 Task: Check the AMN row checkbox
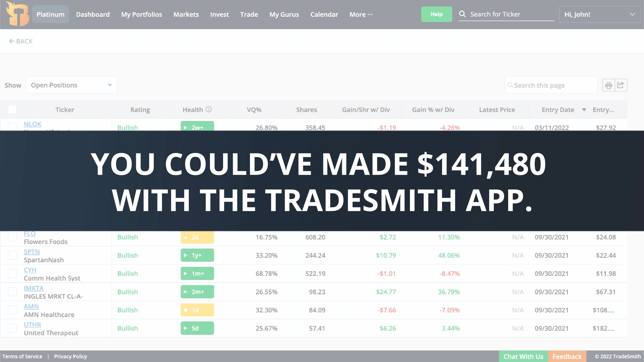[12, 310]
